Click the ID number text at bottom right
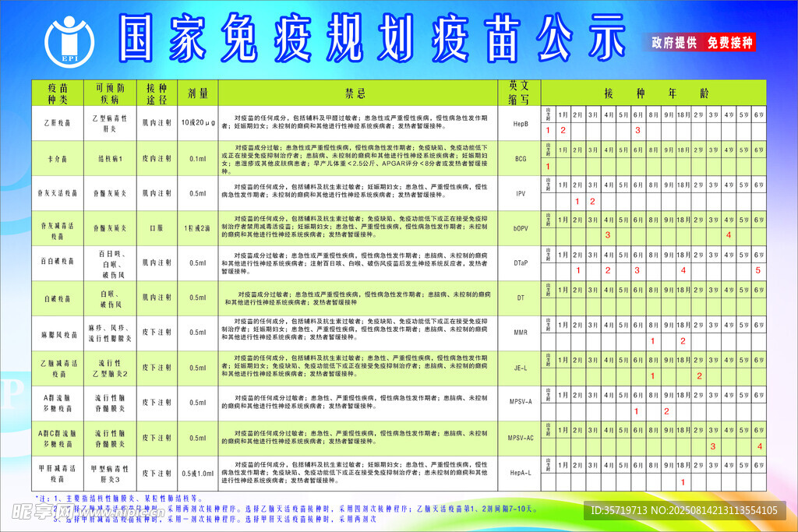 [684, 510]
